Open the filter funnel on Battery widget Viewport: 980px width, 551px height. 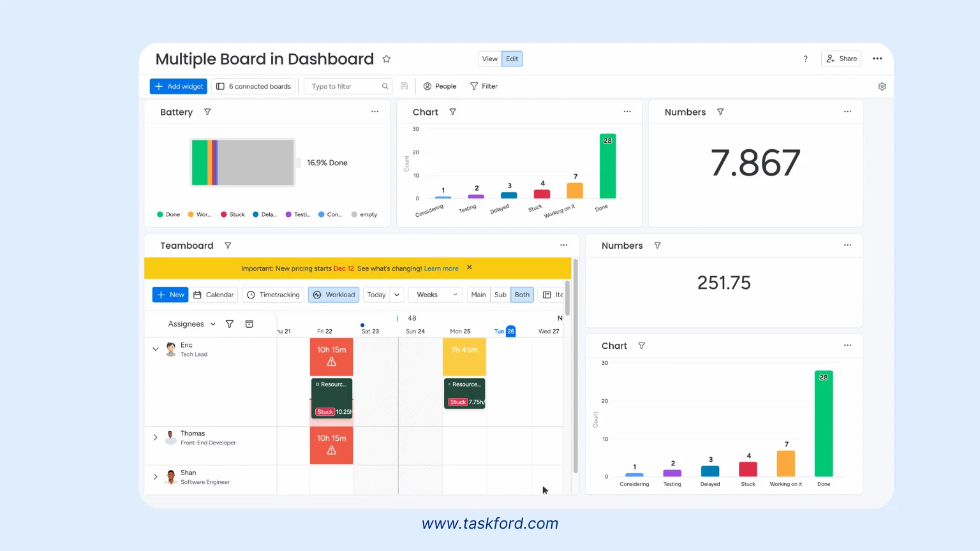tap(207, 112)
